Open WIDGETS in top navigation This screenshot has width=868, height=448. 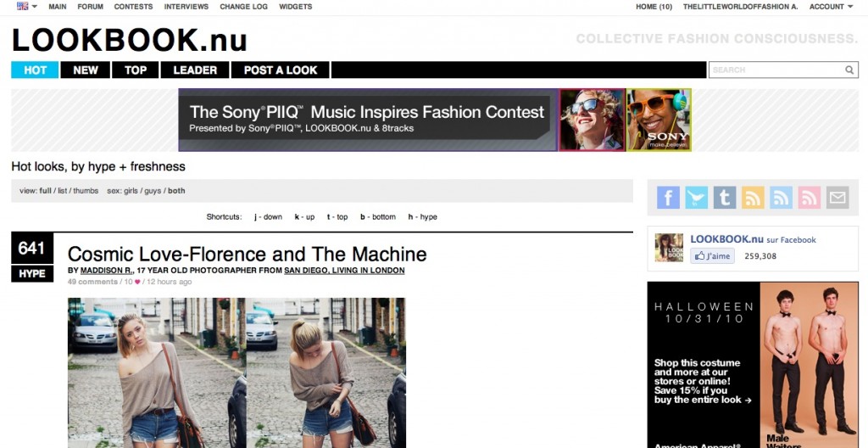tap(296, 7)
